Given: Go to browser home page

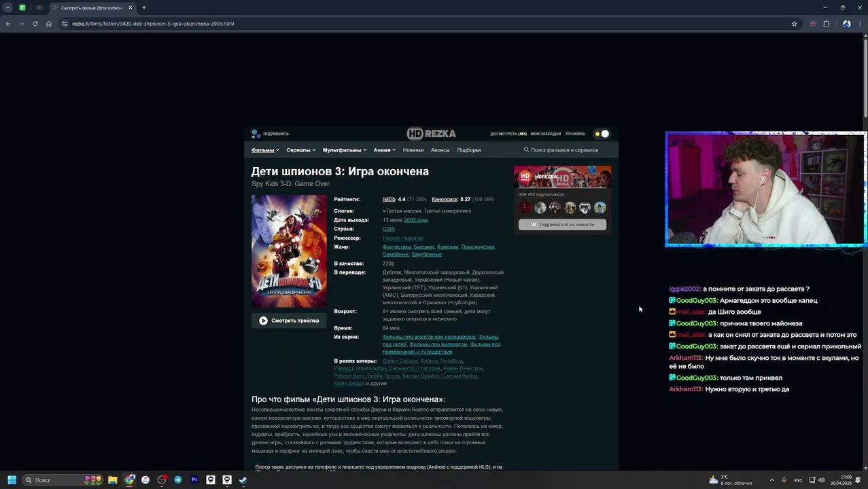Looking at the screenshot, I should pyautogui.click(x=49, y=24).
